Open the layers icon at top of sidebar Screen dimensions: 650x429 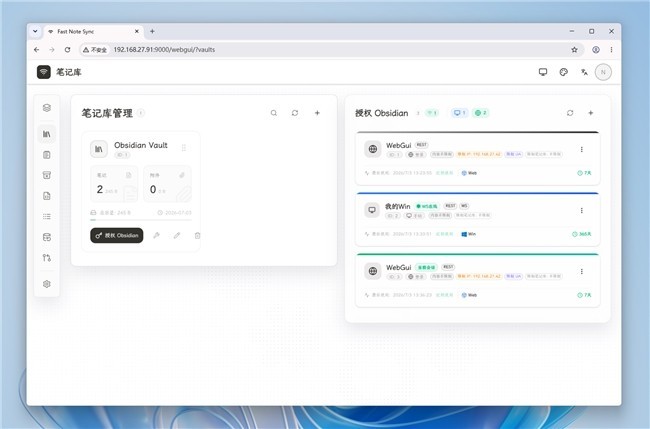point(47,108)
